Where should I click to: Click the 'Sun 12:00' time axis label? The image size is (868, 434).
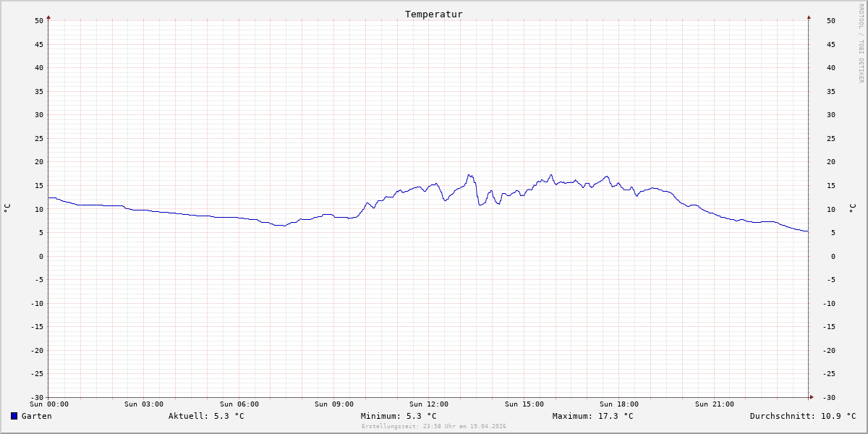tap(429, 404)
